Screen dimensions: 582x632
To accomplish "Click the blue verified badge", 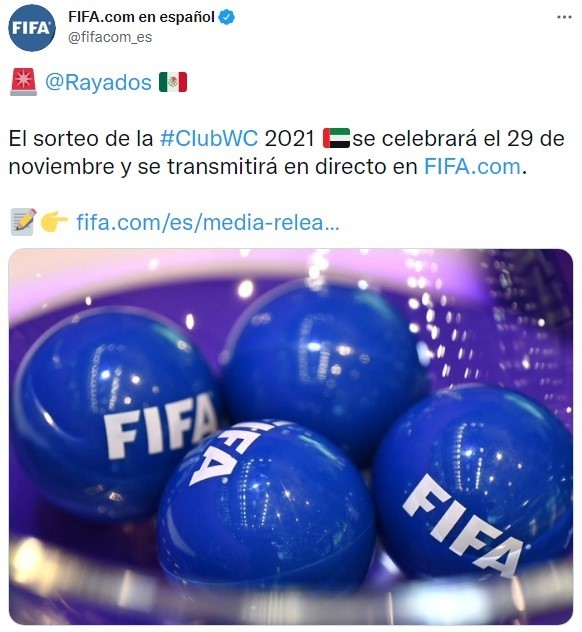I will point(227,17).
